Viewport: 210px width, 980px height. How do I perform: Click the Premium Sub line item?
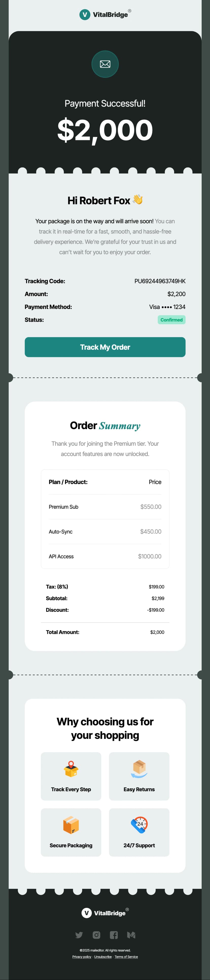point(63,507)
